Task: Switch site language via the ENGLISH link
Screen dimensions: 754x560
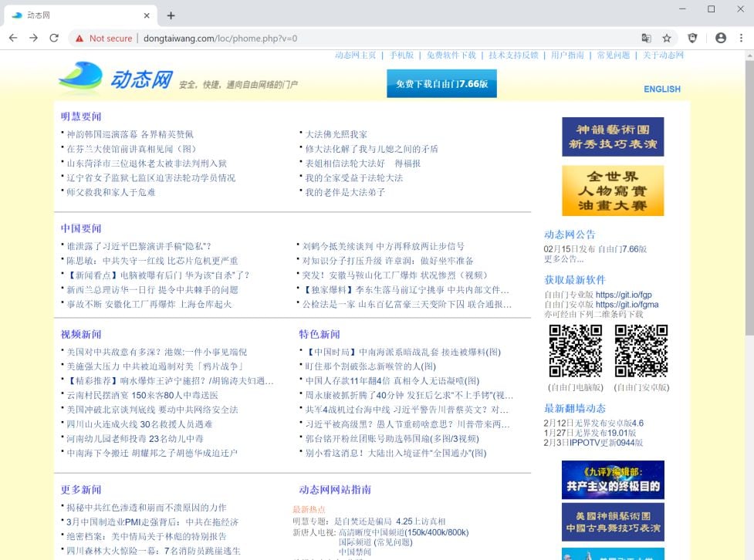Action: (661, 89)
